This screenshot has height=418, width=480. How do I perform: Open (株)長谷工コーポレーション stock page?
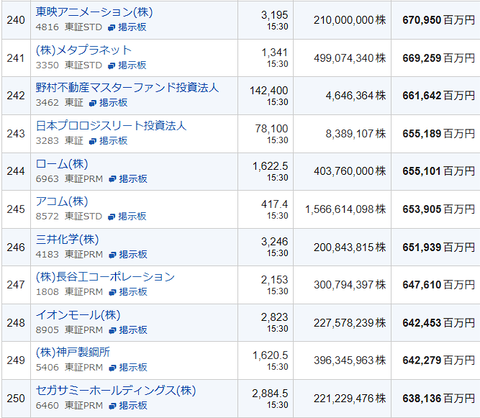click(105, 277)
